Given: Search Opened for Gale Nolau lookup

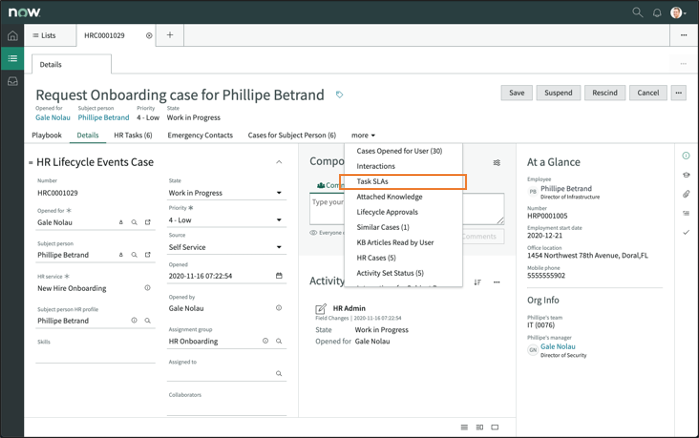Looking at the screenshot, I should point(134,222).
